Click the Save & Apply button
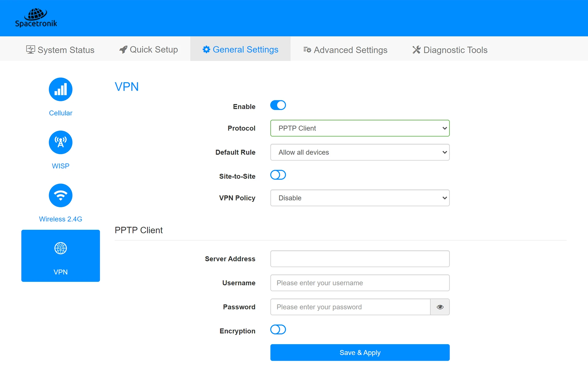Image resolution: width=588 pixels, height=384 pixels. [x=360, y=352]
